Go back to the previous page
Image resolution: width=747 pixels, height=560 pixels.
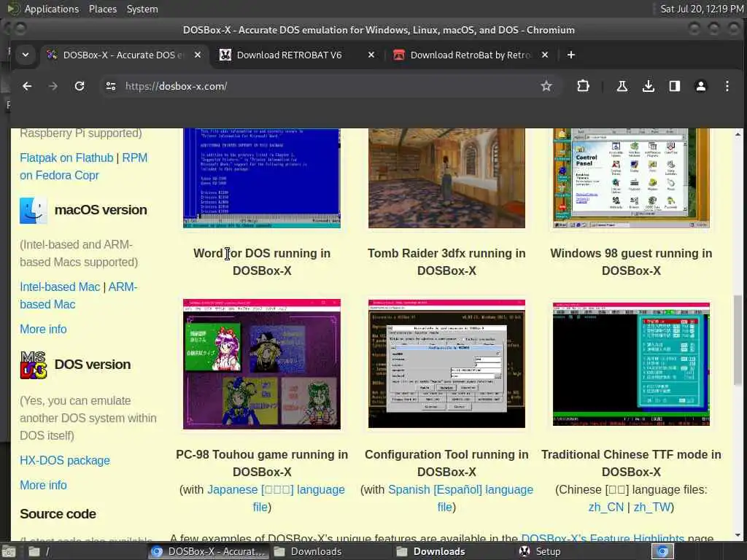point(27,86)
